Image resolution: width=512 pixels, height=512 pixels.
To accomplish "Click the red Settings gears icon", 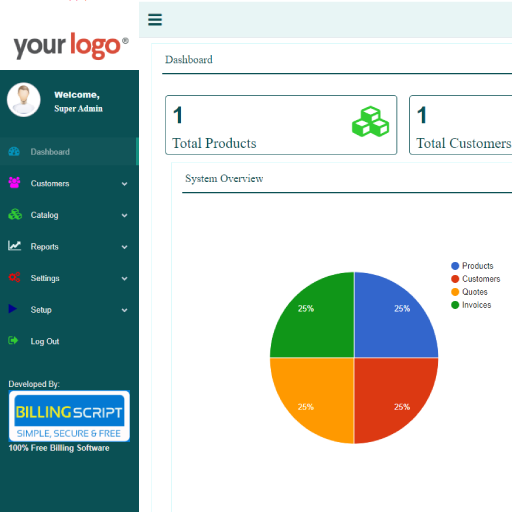I will 14,277.
